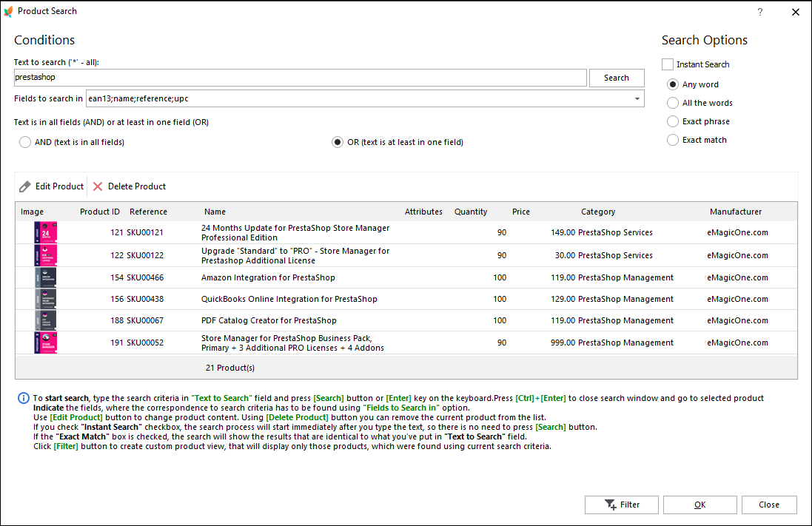Sort by the Manufacturer column header
Screen dimensions: 812x526
[x=736, y=212]
